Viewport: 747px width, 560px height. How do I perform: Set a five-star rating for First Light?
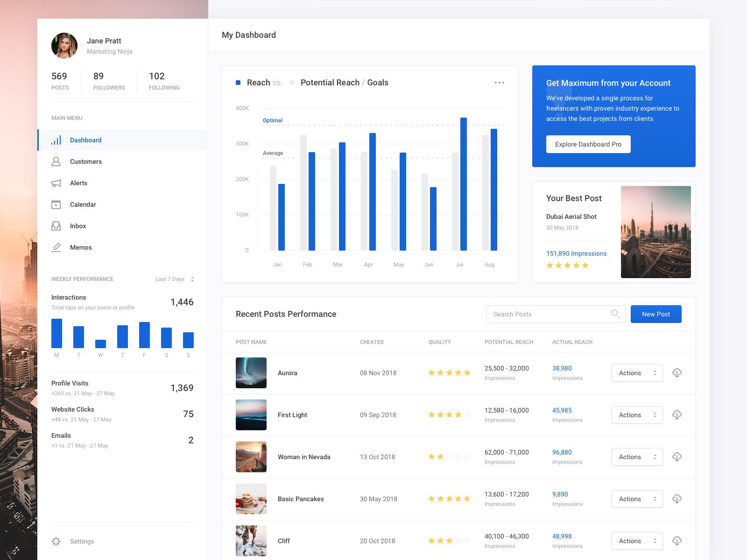tap(466, 414)
